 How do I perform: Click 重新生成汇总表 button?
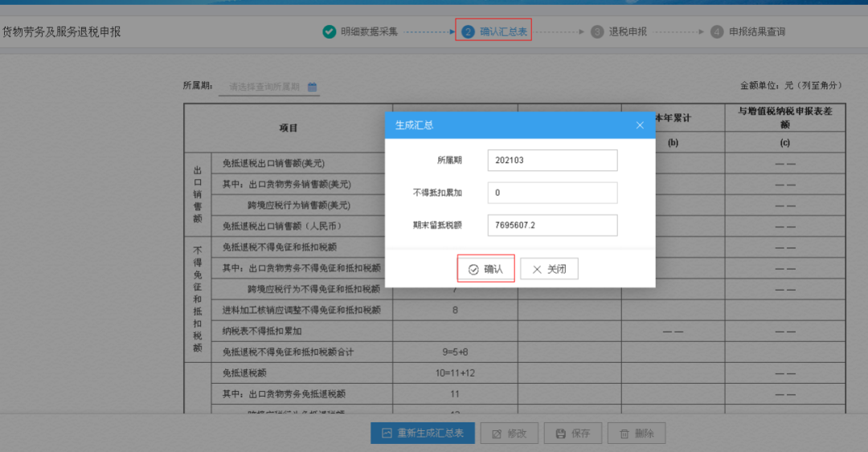pyautogui.click(x=423, y=434)
